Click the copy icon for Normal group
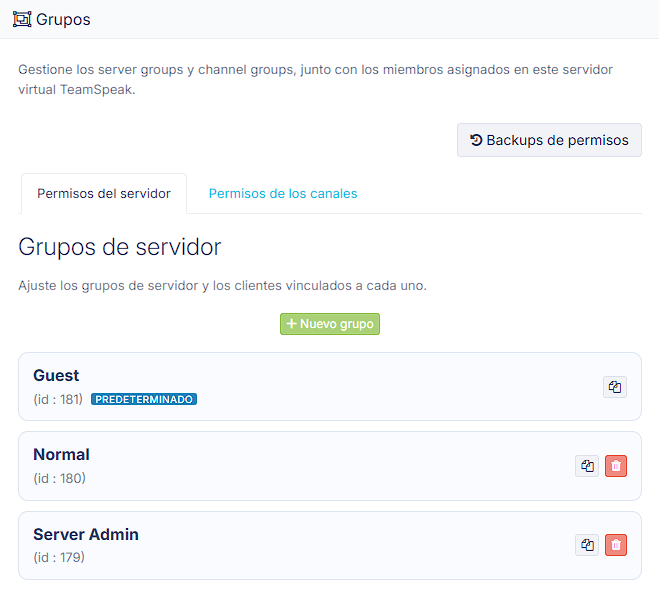Screen dimensions: 659x598 coord(587,466)
